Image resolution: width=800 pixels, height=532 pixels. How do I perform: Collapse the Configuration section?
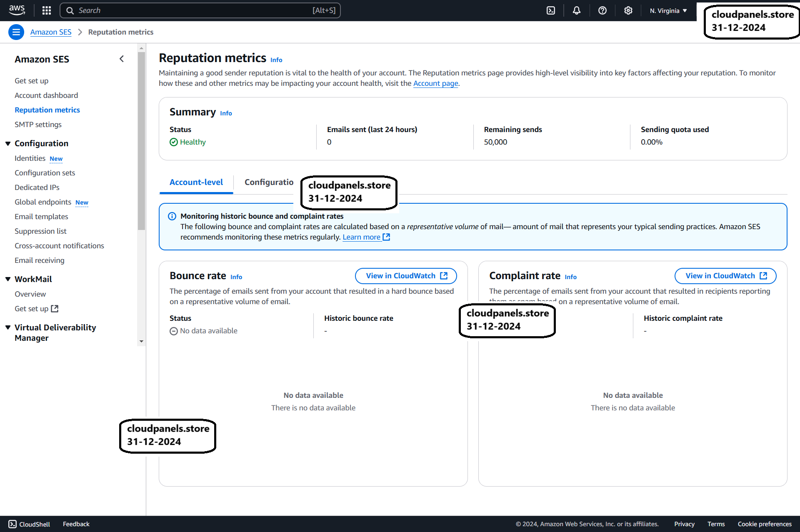(x=8, y=143)
